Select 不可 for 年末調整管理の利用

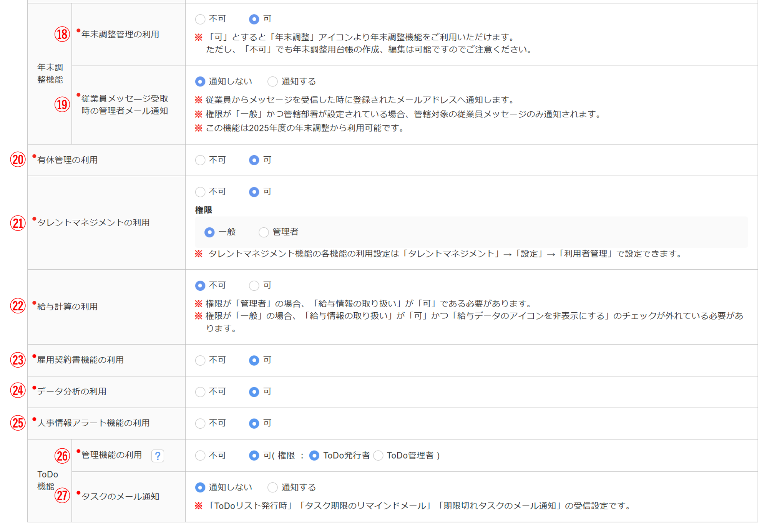point(200,19)
